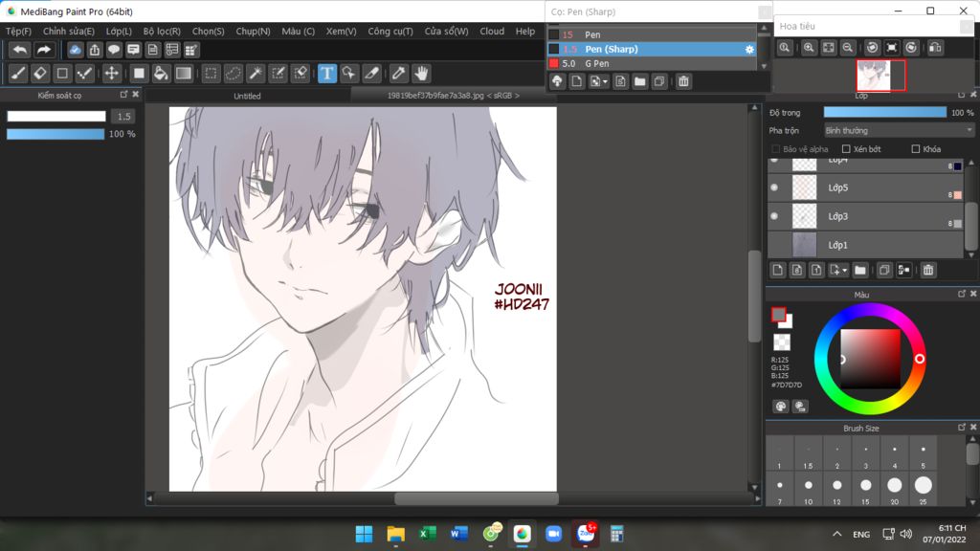Zoom in using the Navigator magnifier plus
This screenshot has width=980, height=551.
809,47
